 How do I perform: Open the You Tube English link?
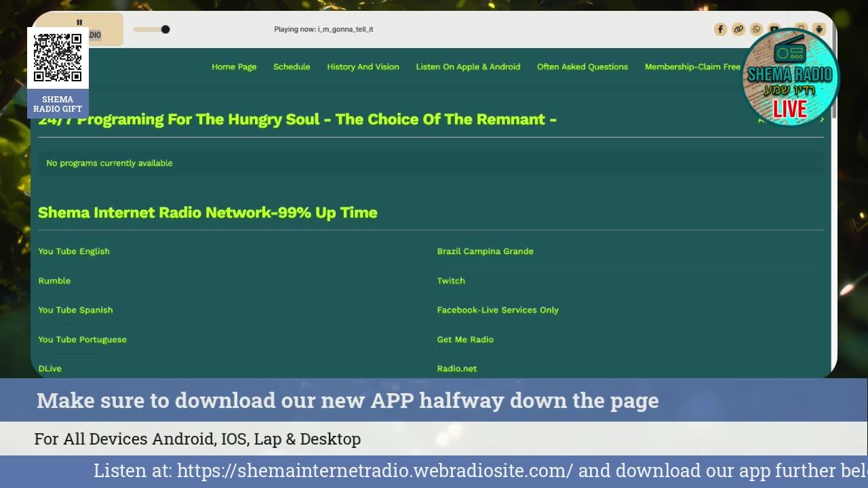pos(74,251)
